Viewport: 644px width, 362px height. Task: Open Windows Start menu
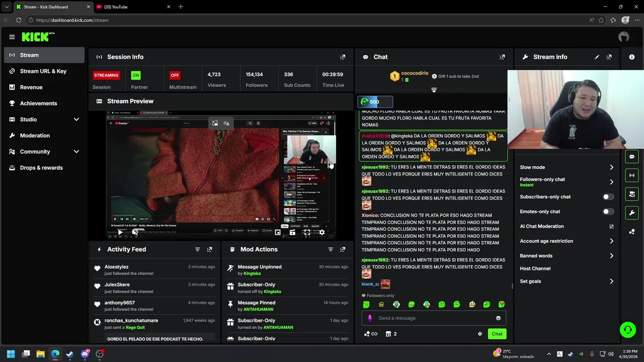11,354
